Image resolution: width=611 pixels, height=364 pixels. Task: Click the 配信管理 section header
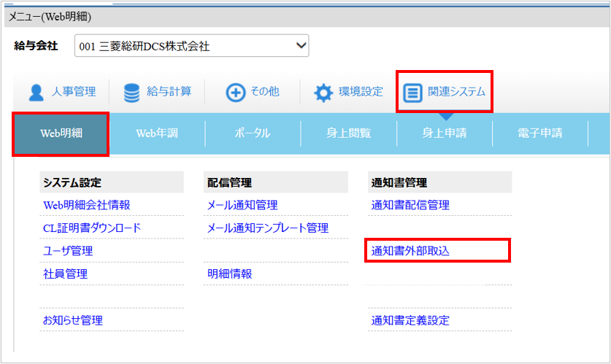coord(275,182)
